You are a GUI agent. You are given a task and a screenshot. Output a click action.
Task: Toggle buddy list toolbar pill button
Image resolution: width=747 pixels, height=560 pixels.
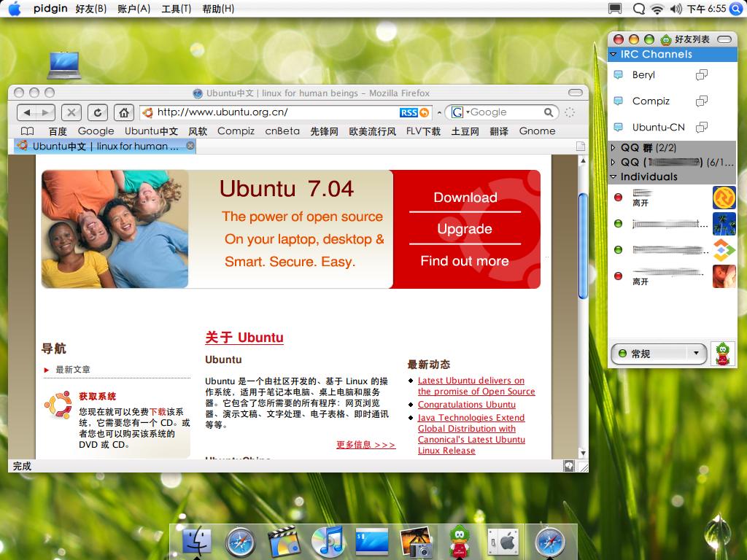tap(724, 39)
